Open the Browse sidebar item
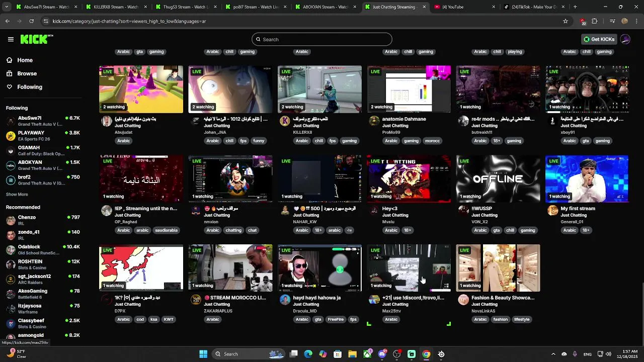Screen dimensions: 644x362 (27, 73)
